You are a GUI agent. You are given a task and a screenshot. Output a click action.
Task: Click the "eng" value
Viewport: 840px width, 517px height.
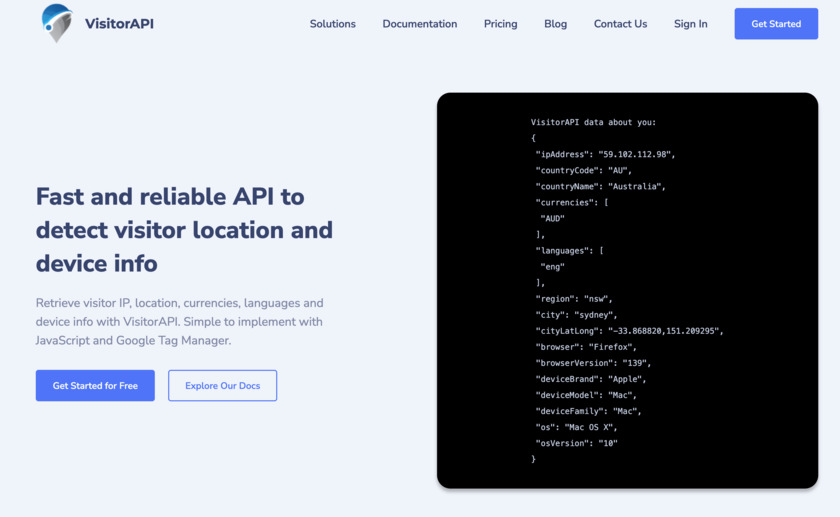point(552,267)
